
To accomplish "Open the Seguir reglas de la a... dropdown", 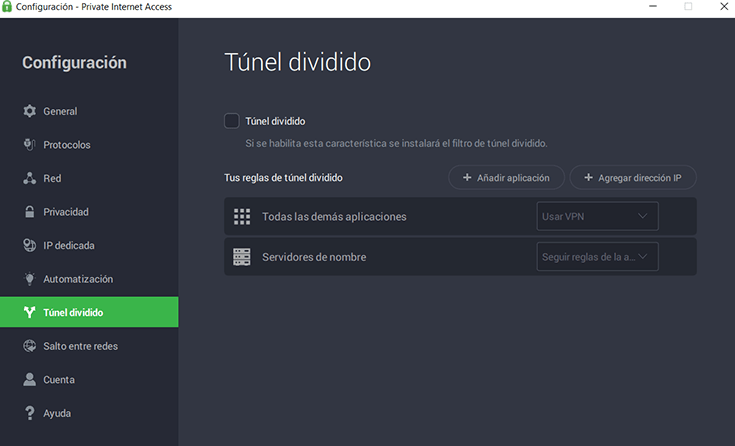I will click(597, 257).
